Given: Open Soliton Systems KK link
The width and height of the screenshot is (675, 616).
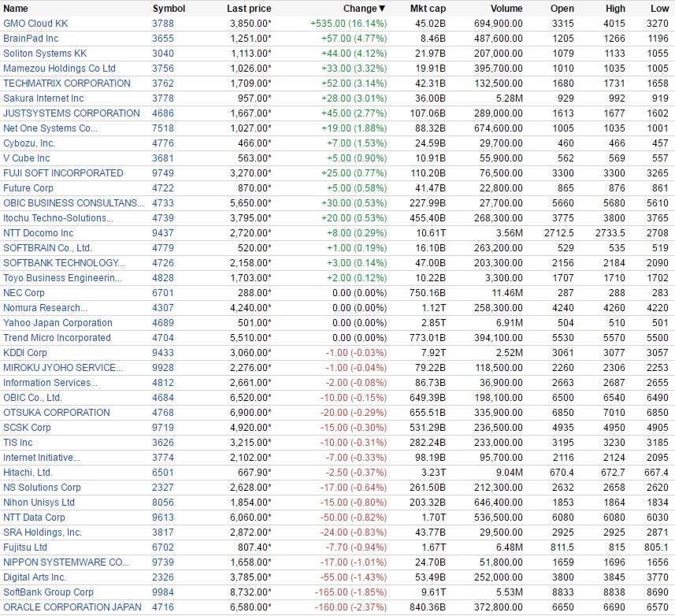Looking at the screenshot, I should [x=45, y=54].
